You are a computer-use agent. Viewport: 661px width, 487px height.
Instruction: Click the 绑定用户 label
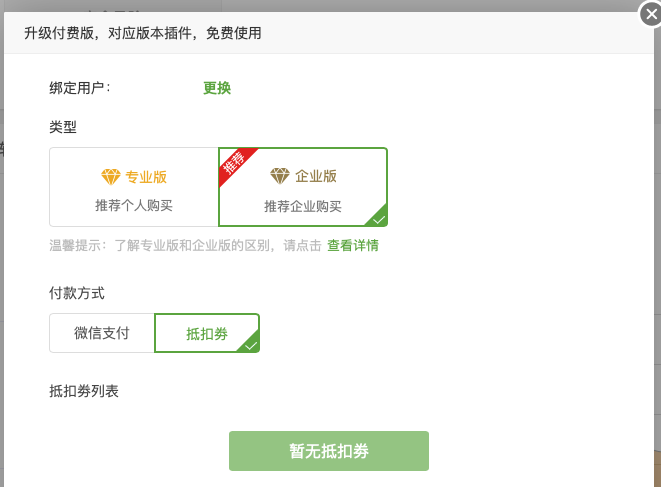tap(80, 88)
